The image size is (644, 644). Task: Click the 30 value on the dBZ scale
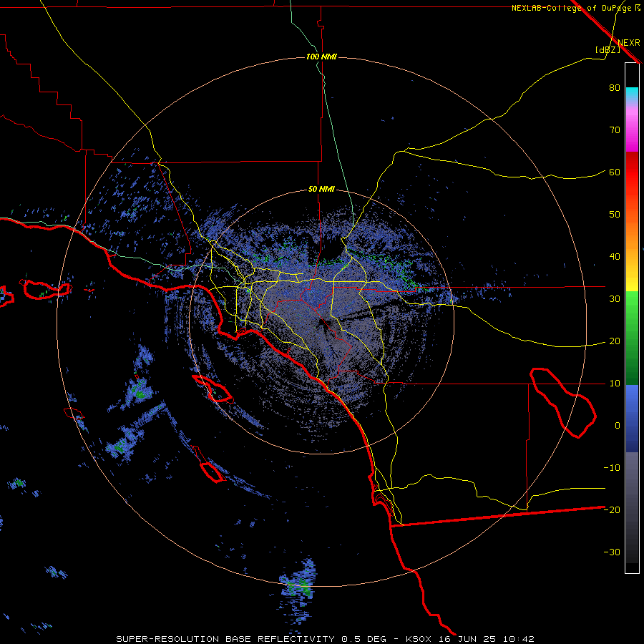coord(615,299)
